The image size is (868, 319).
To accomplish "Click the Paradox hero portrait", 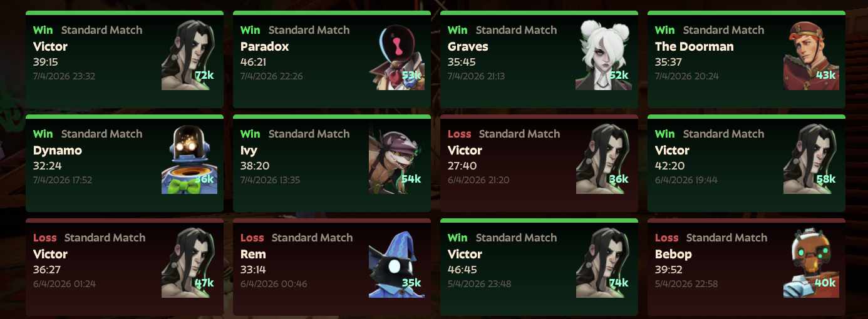I will pyautogui.click(x=396, y=55).
